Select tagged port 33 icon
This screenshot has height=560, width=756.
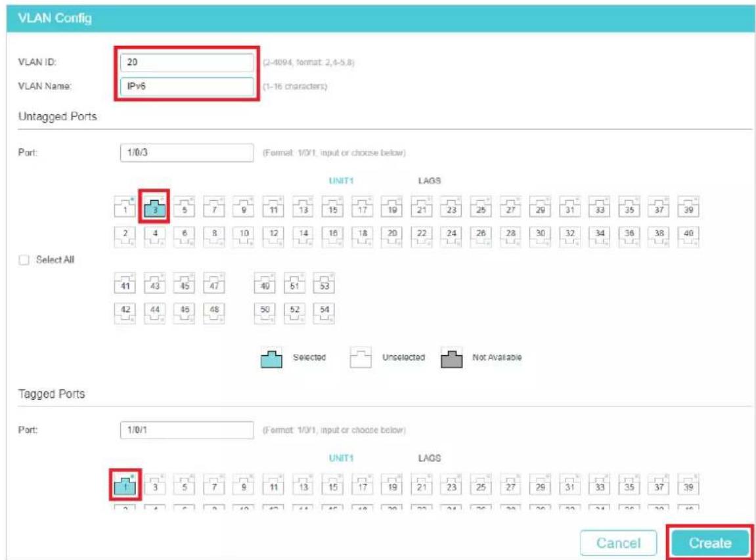[600, 485]
